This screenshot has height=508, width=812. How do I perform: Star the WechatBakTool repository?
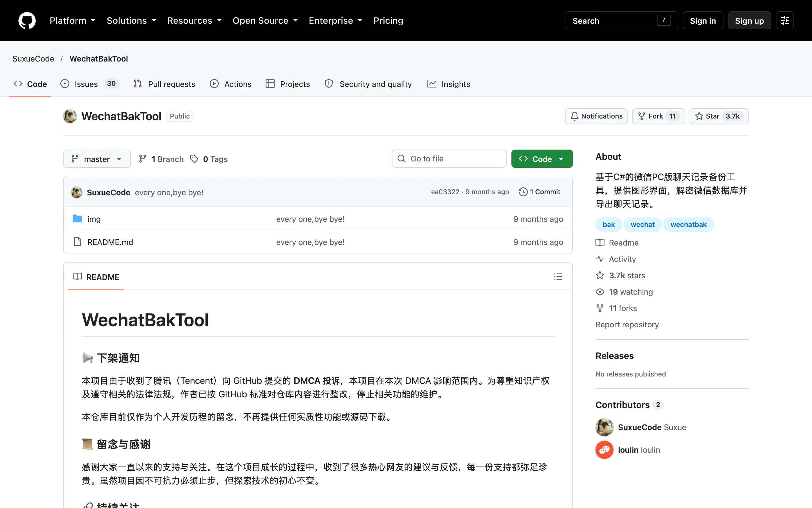pyautogui.click(x=719, y=116)
